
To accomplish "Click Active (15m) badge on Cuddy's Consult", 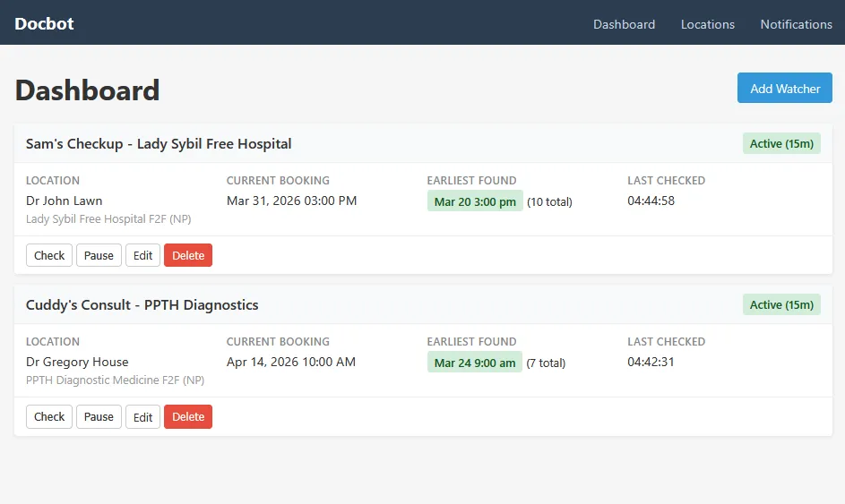I will [781, 304].
